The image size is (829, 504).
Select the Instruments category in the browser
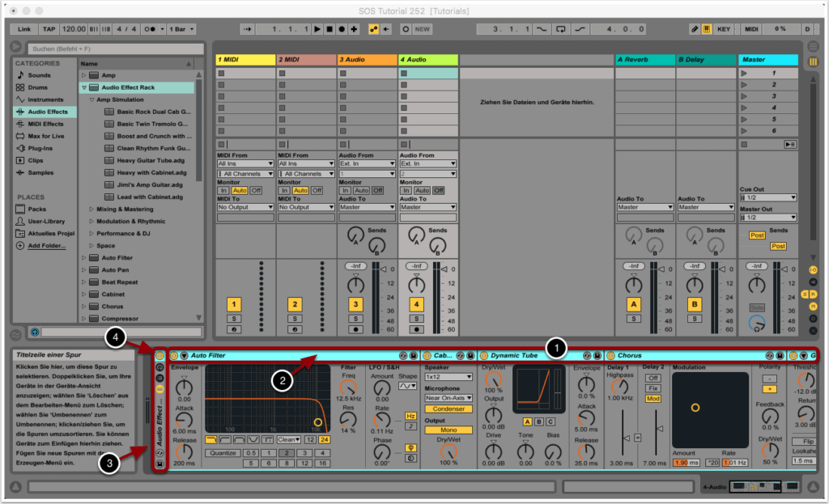click(x=45, y=100)
